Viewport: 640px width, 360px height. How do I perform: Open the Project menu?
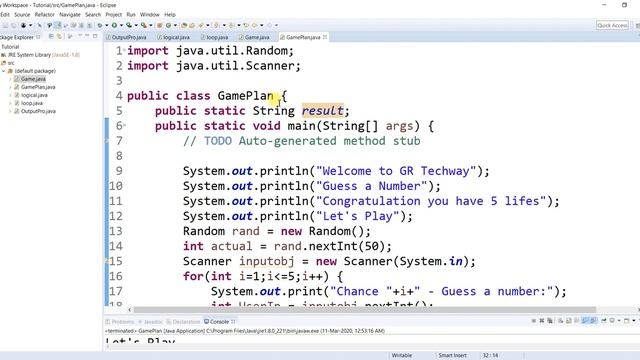pos(113,14)
